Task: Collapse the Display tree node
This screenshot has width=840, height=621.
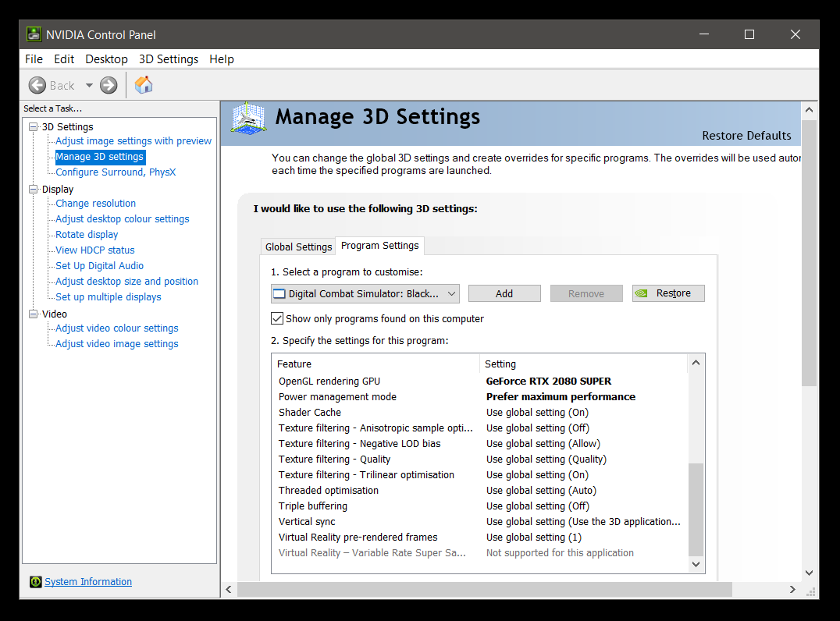Action: coord(34,189)
